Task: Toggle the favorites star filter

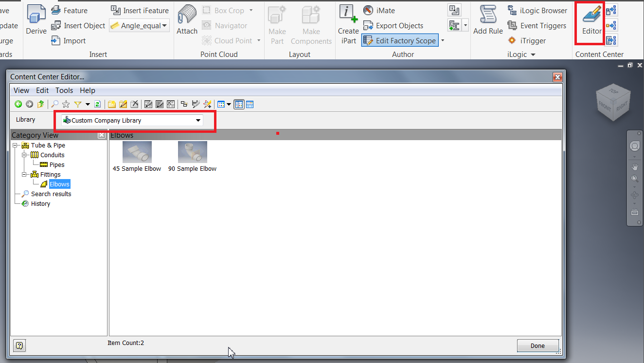Action: tap(65, 104)
